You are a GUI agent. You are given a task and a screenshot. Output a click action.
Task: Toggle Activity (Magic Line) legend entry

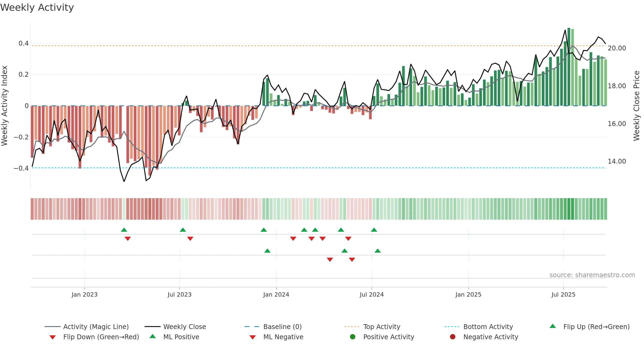click(x=87, y=327)
